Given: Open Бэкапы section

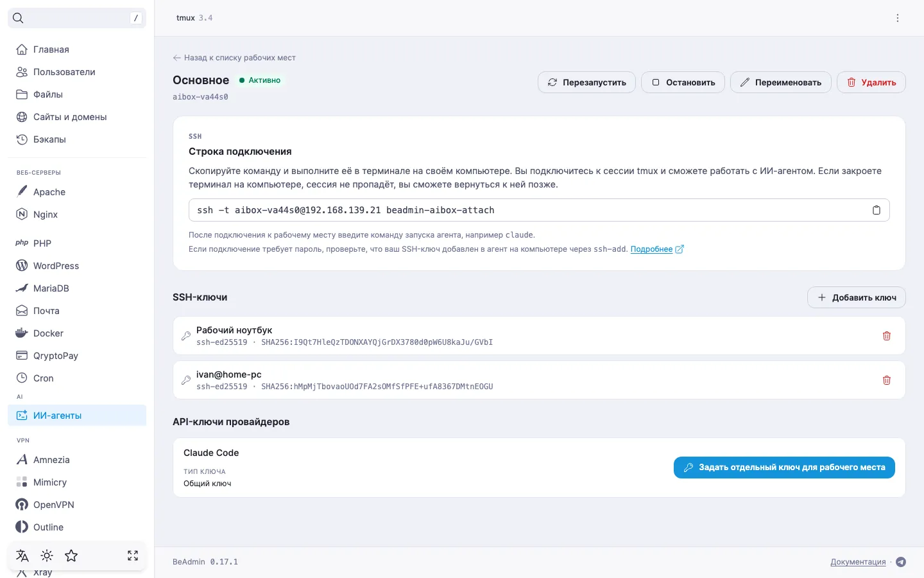Looking at the screenshot, I should (x=77, y=139).
